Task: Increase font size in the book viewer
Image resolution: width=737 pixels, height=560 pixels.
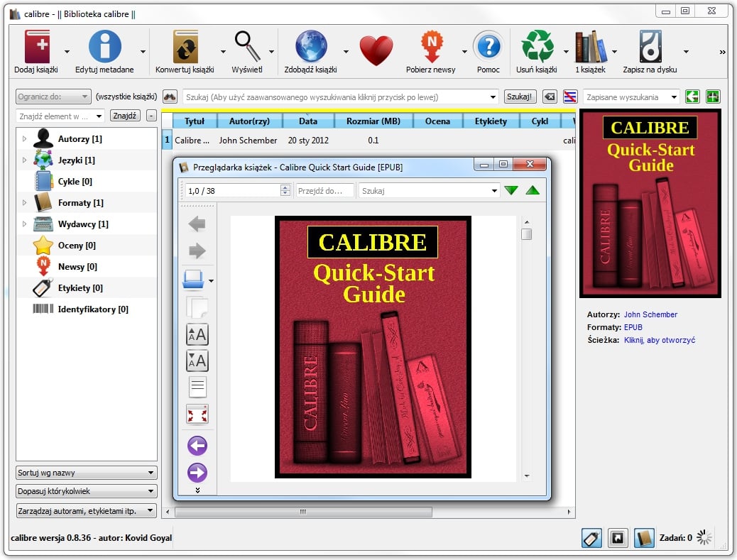Action: click(x=197, y=334)
